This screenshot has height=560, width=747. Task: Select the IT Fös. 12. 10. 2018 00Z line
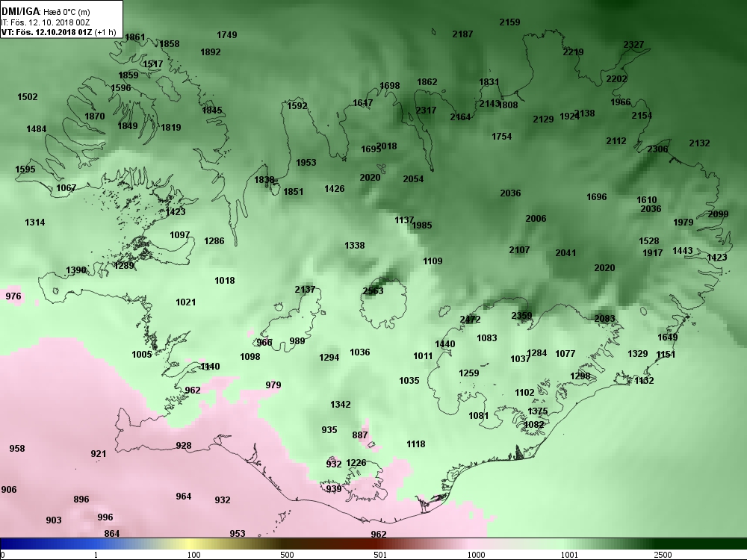point(46,22)
